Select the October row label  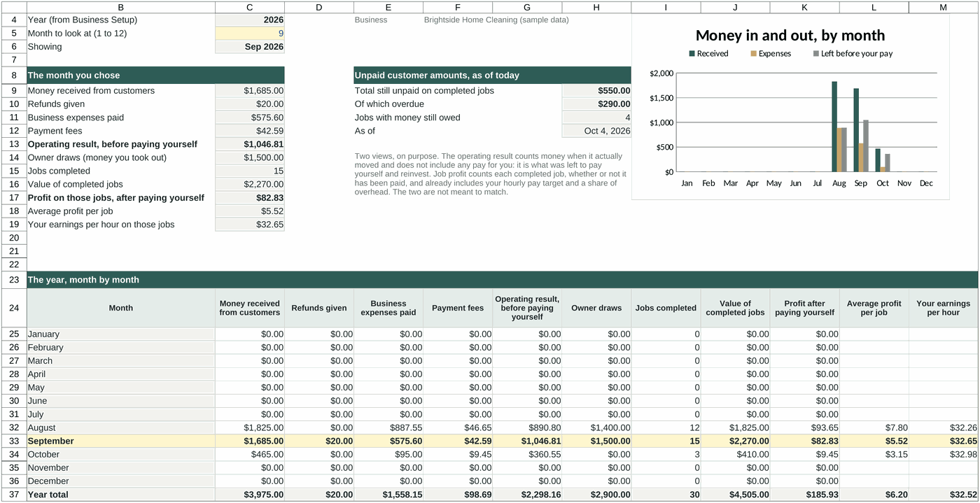(x=121, y=455)
